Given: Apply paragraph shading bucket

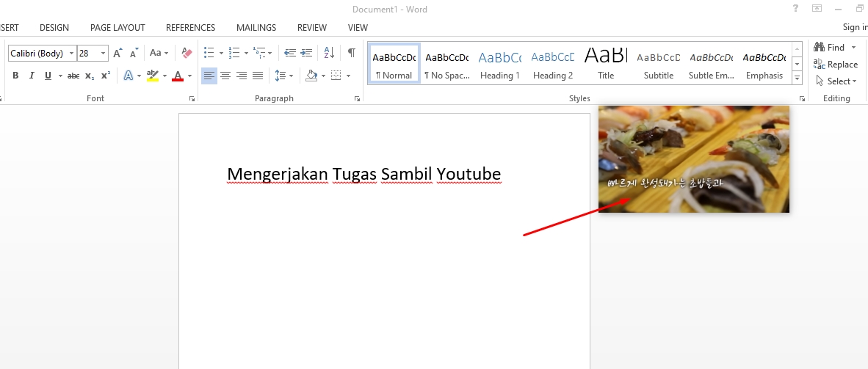Looking at the screenshot, I should [311, 76].
